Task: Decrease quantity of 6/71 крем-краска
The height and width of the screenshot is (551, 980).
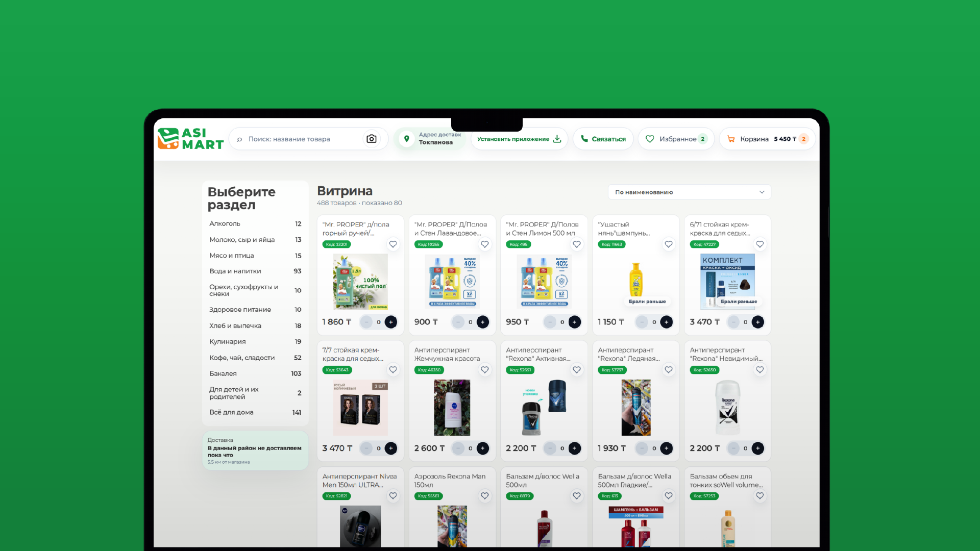Action: point(733,322)
